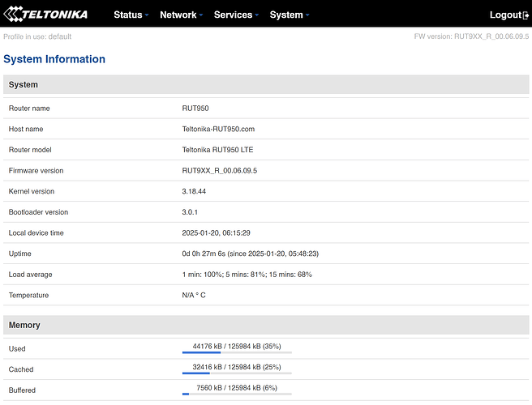Click the logout door icon
The image size is (532, 405).
[x=526, y=15]
